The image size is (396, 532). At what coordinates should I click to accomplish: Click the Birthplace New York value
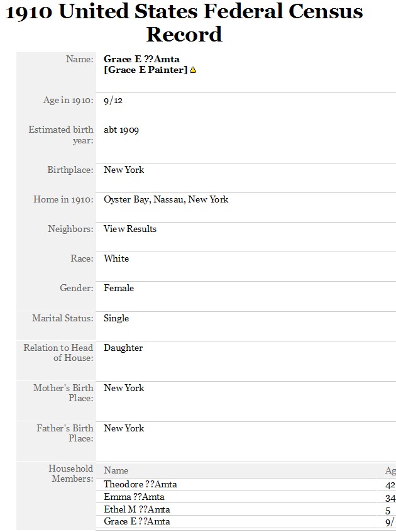pyautogui.click(x=124, y=170)
